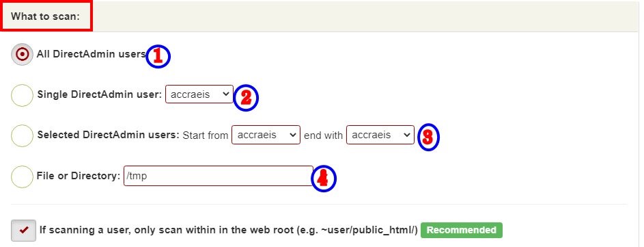Click the Single DirectAdmin user label text
The width and height of the screenshot is (644, 247).
click(x=100, y=94)
